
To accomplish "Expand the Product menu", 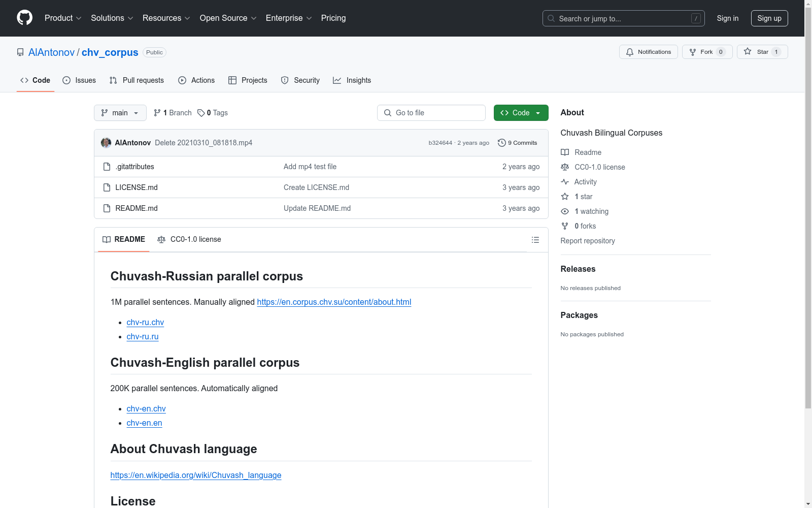I will pos(63,18).
